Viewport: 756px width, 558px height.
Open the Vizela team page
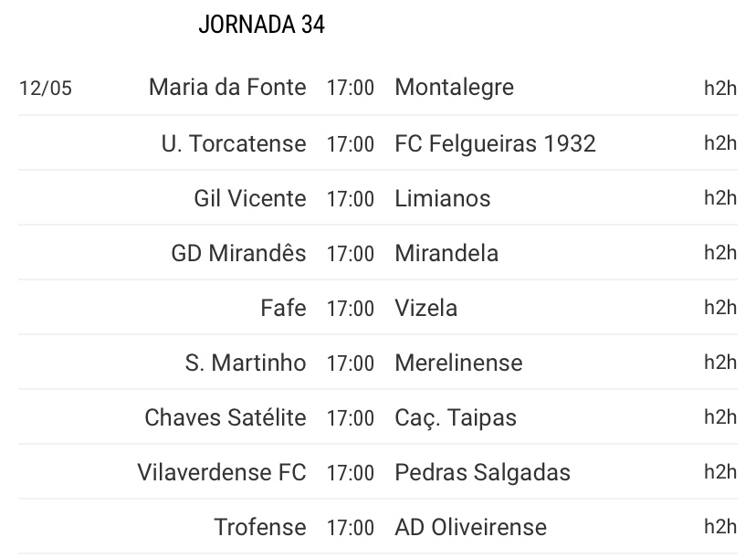(x=425, y=308)
